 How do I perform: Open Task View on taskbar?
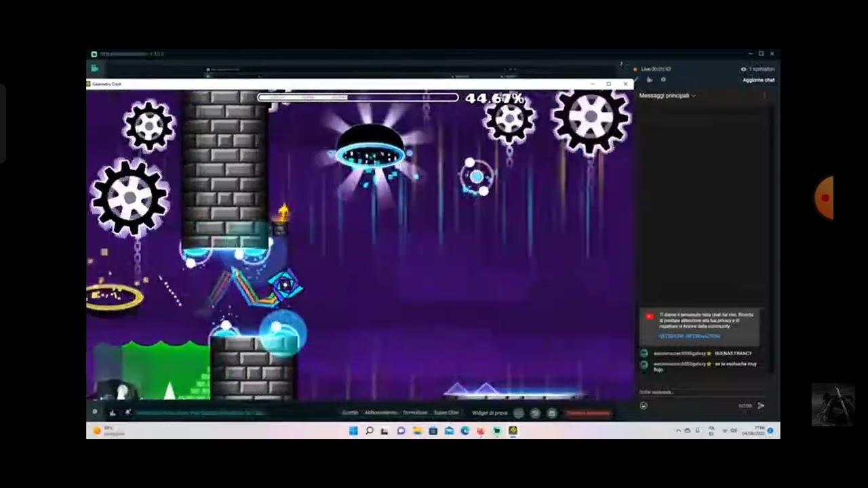(x=384, y=431)
